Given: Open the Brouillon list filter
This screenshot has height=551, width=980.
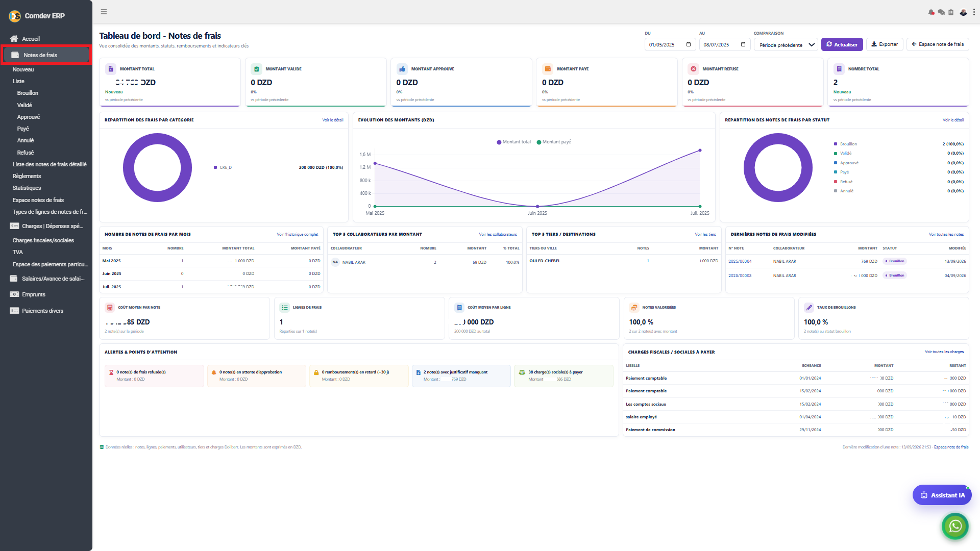Looking at the screenshot, I should point(28,93).
